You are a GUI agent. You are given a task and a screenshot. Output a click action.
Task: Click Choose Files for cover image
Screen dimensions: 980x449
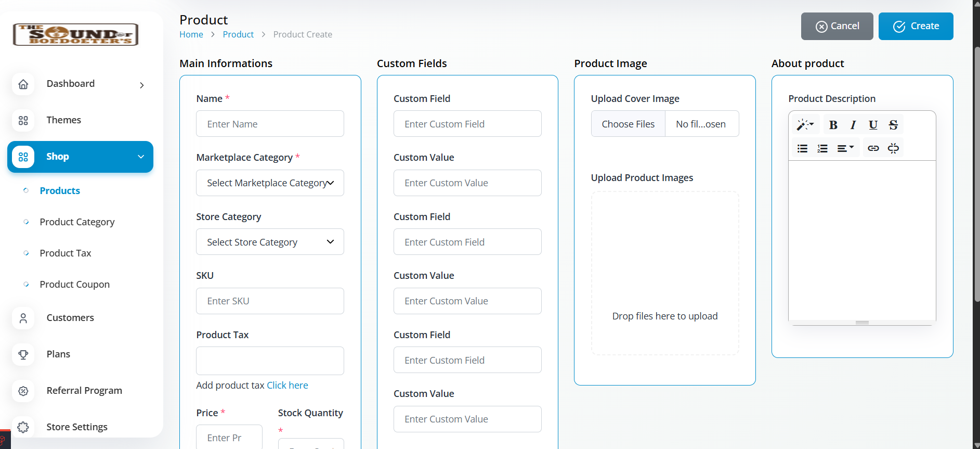tap(628, 124)
